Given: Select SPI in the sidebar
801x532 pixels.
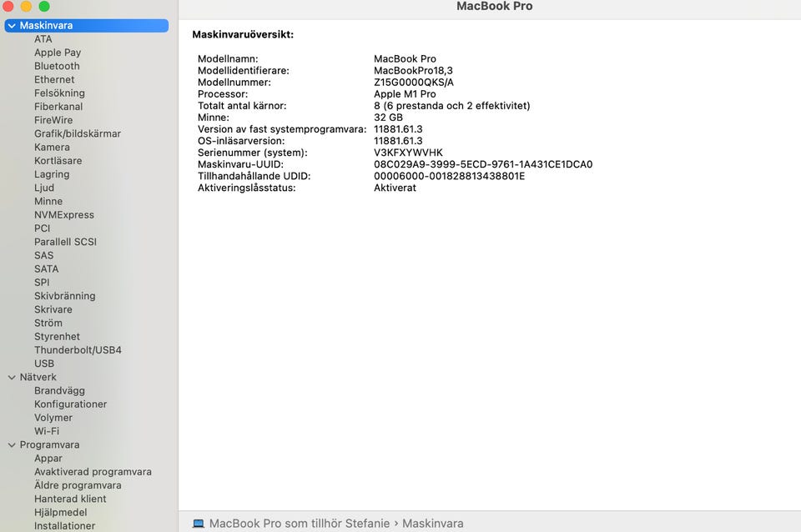Looking at the screenshot, I should tap(42, 283).
